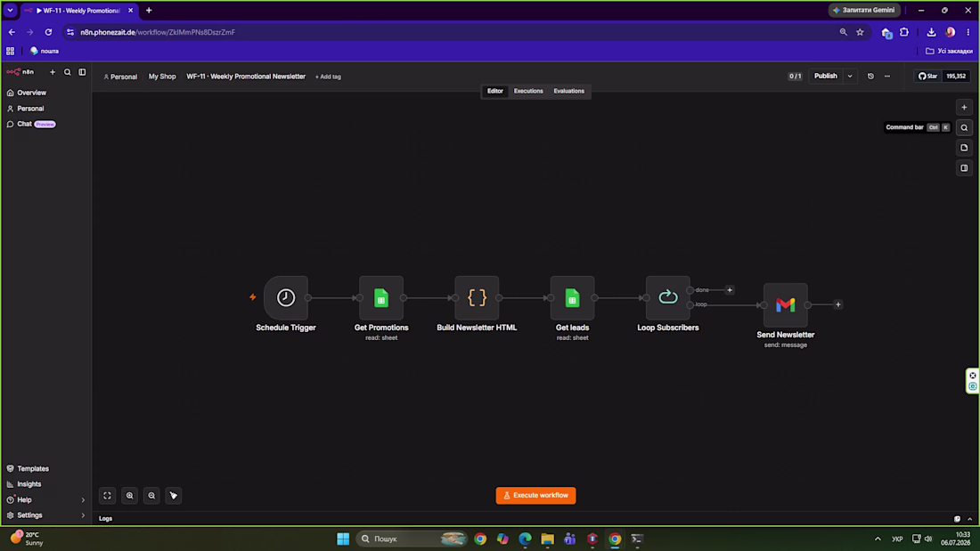Open File Explorer from taskbar
This screenshot has height=551, width=980.
tap(548, 539)
